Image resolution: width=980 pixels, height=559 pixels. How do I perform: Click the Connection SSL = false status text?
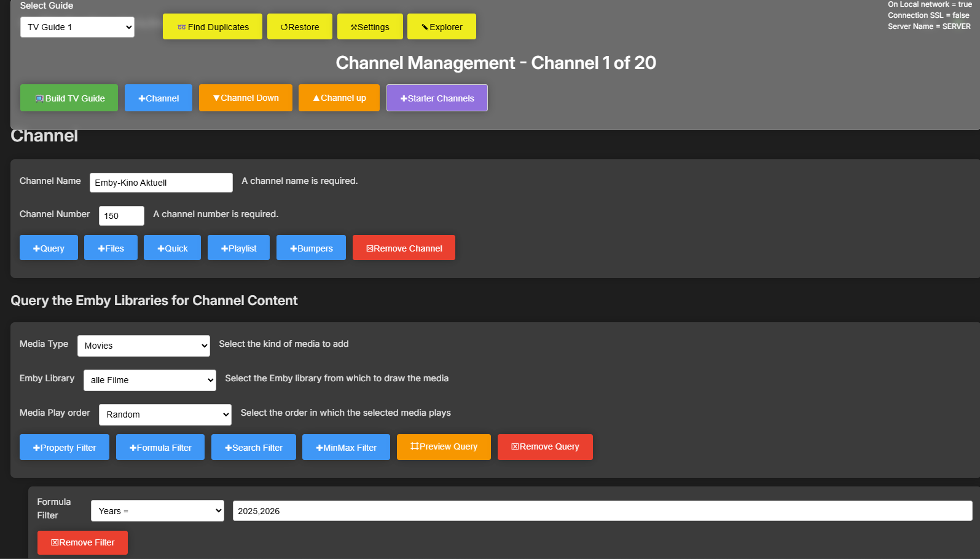pos(928,15)
